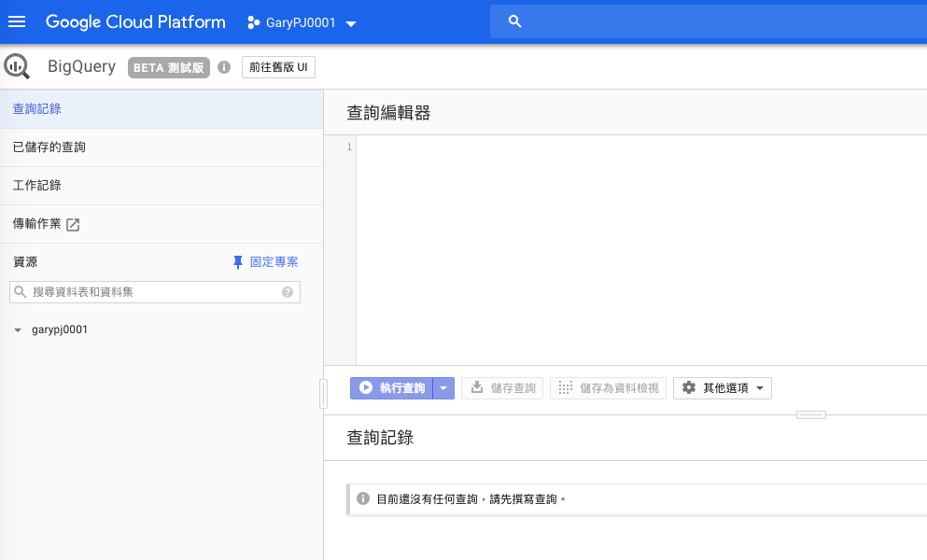The height and width of the screenshot is (560, 927).
Task: Click the 儲存查詢 button
Action: pyautogui.click(x=502, y=388)
